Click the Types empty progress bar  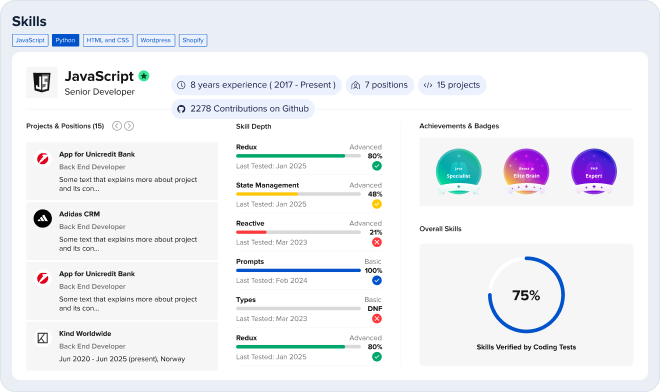(x=298, y=309)
